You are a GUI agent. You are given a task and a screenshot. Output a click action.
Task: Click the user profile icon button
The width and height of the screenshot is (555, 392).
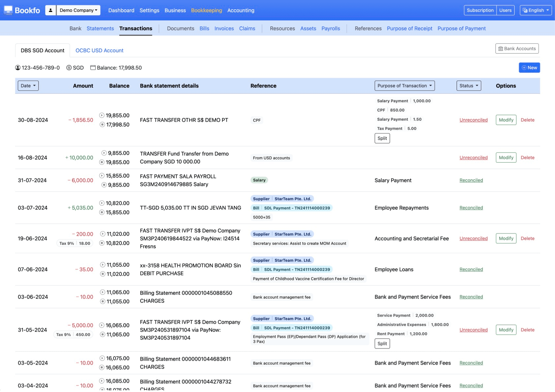(x=50, y=10)
